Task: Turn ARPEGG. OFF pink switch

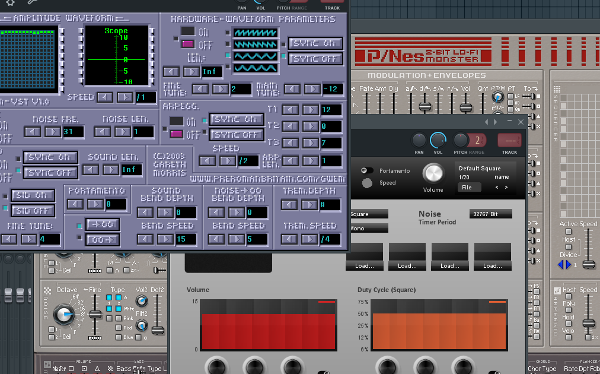Action: 176,134
